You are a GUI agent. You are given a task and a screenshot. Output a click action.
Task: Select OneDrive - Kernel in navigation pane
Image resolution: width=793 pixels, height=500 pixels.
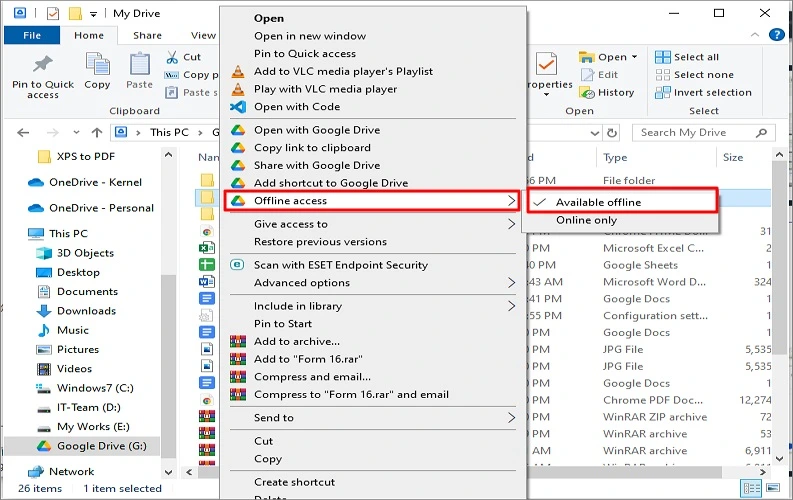85,182
